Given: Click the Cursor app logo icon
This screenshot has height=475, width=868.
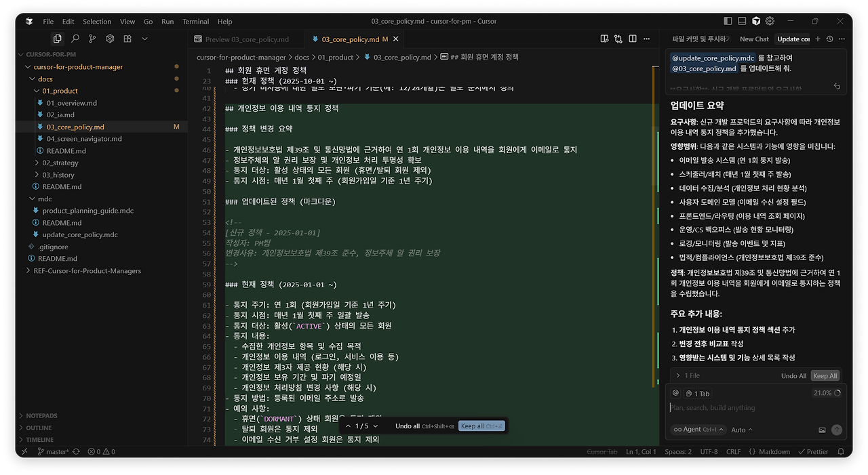Looking at the screenshot, I should 29,22.
